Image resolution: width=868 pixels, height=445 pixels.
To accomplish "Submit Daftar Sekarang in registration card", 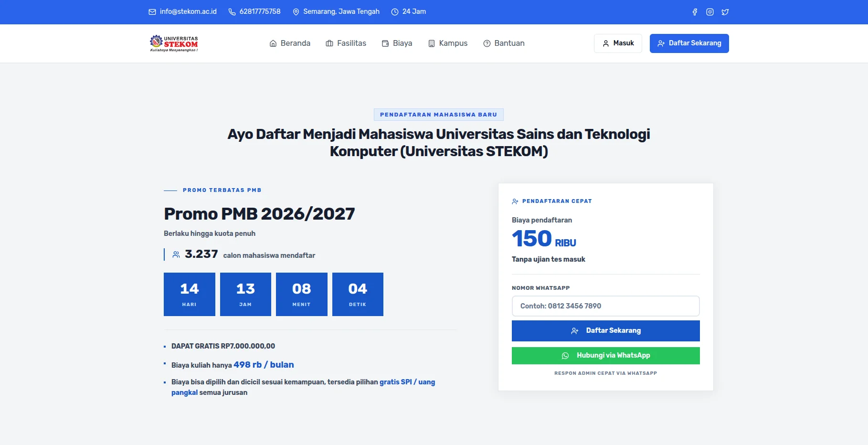I will tap(606, 331).
